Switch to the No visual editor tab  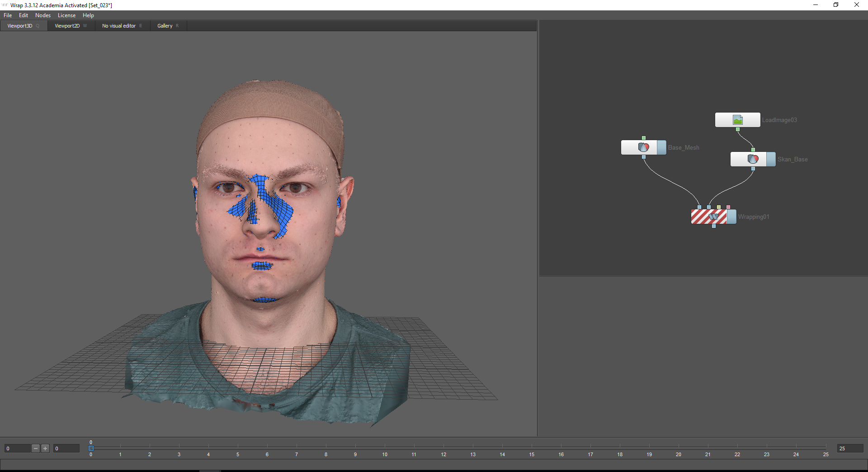[x=123, y=26]
